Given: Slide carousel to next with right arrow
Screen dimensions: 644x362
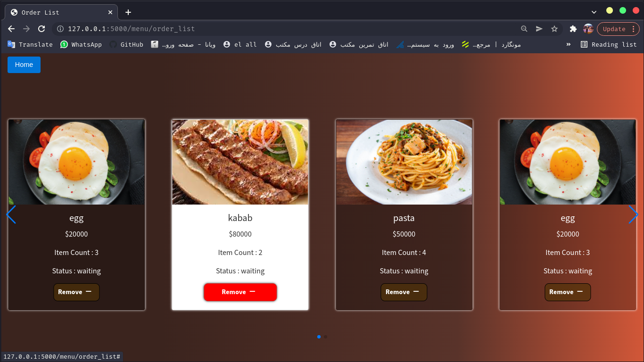Looking at the screenshot, I should click(633, 214).
